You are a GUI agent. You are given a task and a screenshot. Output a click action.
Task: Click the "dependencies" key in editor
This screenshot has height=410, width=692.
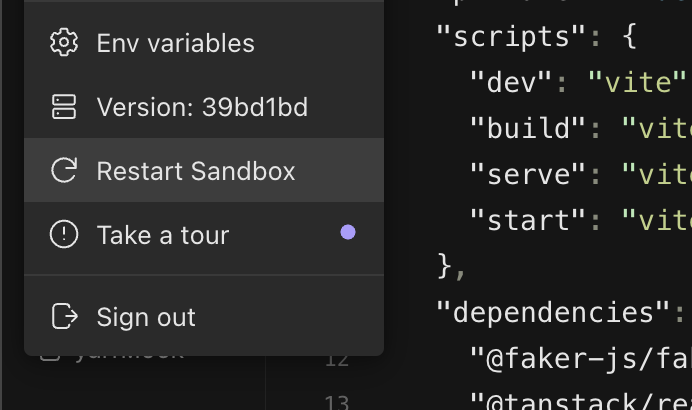click(x=553, y=312)
